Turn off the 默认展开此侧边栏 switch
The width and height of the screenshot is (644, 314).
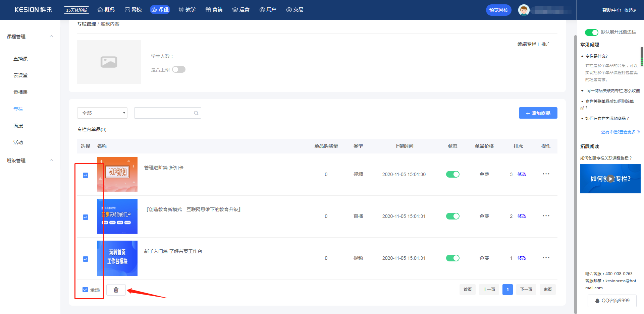point(591,32)
